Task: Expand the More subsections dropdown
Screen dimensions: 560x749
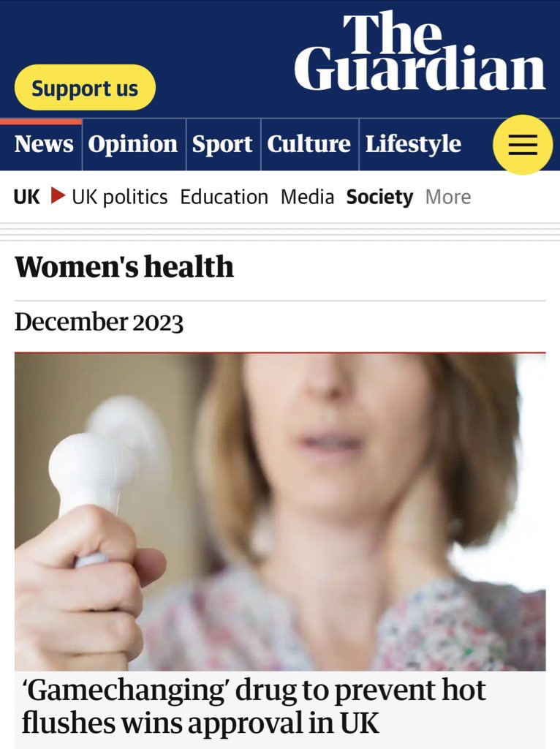Action: (x=448, y=197)
